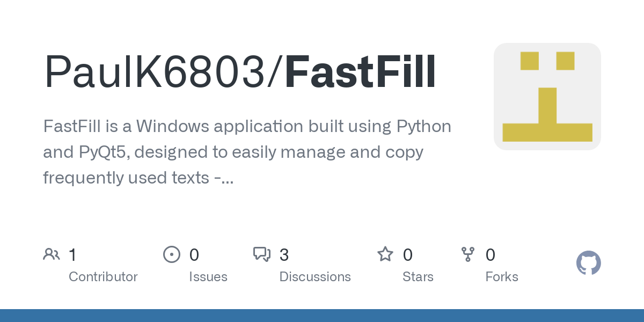Click the Forks branch icon
Screen dimensions: 644x322
coord(468,254)
